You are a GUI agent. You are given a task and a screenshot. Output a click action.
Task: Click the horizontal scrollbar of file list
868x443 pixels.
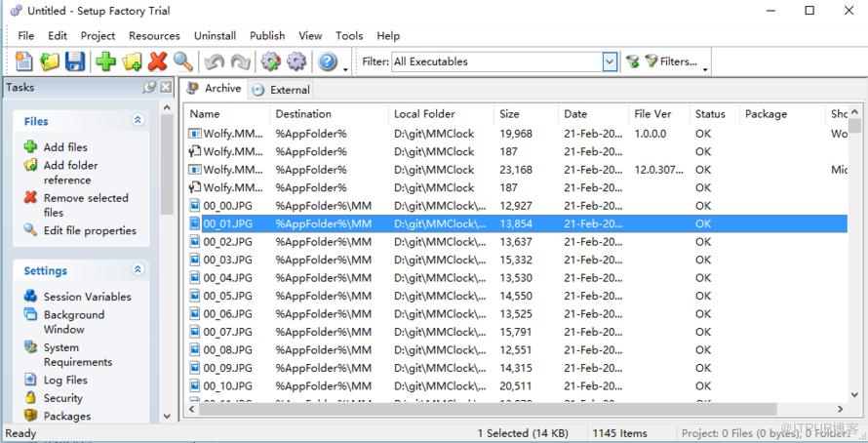coord(516,409)
